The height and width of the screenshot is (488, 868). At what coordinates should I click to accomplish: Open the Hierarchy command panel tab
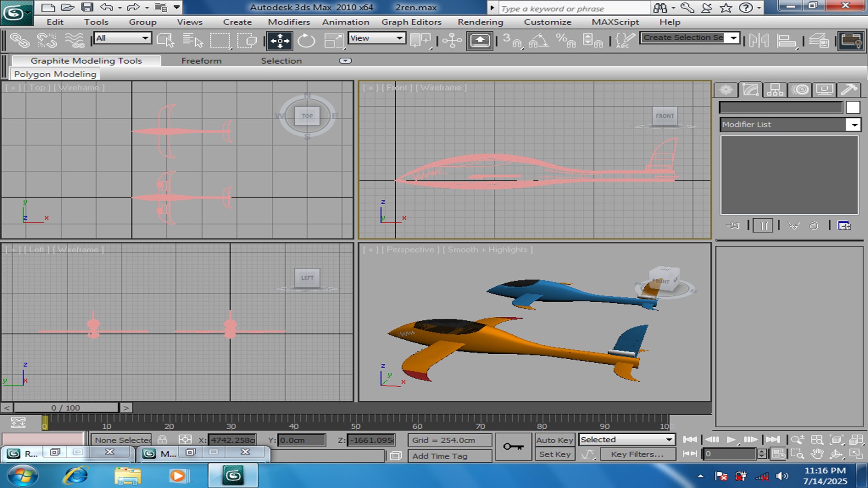(x=775, y=89)
